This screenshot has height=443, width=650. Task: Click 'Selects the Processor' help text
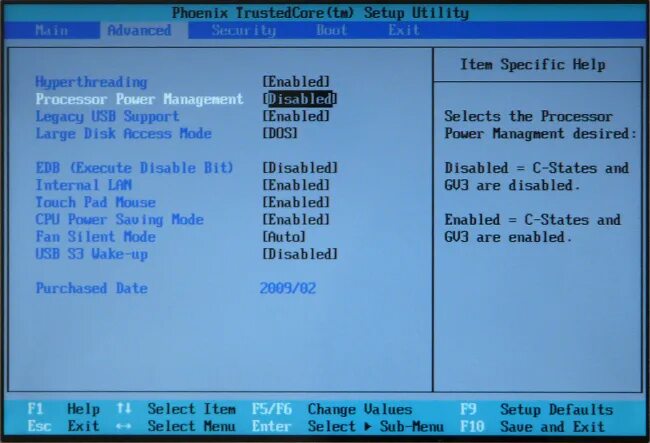click(529, 116)
